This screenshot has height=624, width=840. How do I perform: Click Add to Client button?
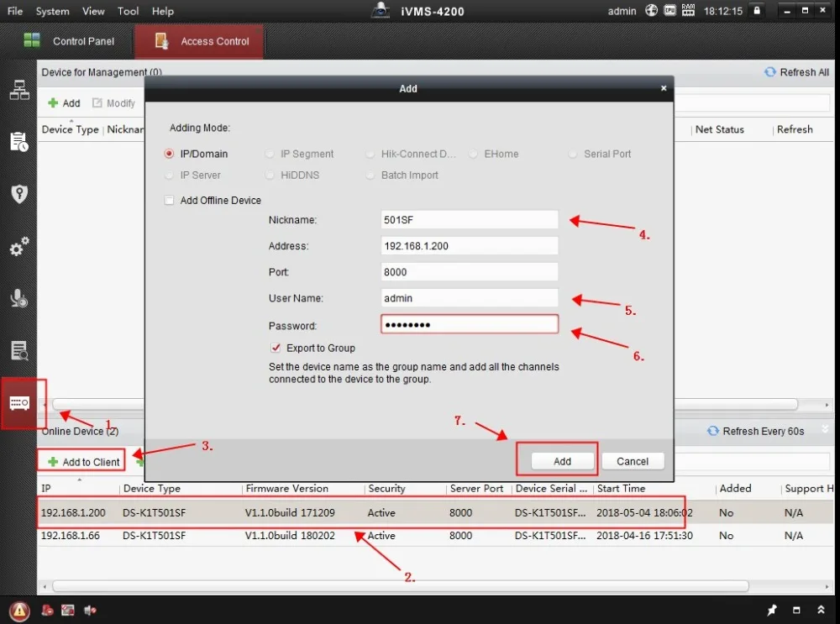click(x=83, y=462)
